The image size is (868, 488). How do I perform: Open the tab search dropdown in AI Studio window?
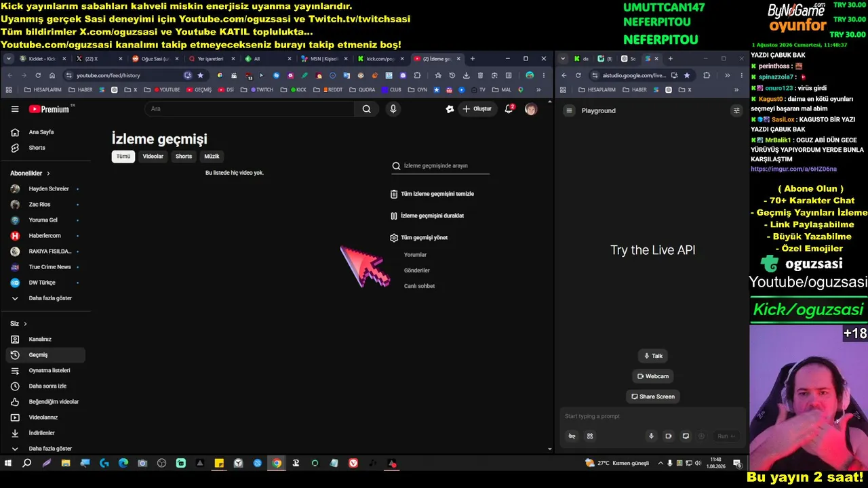563,59
